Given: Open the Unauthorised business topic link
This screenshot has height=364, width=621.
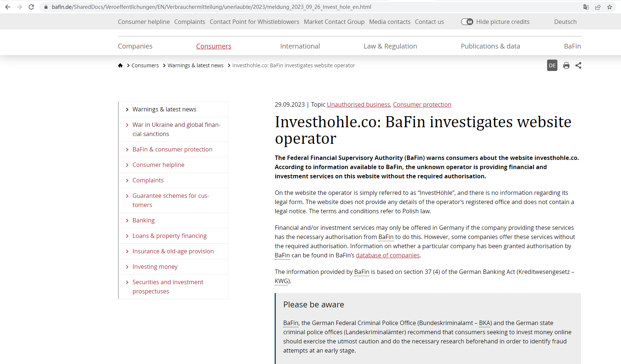Looking at the screenshot, I should 358,104.
